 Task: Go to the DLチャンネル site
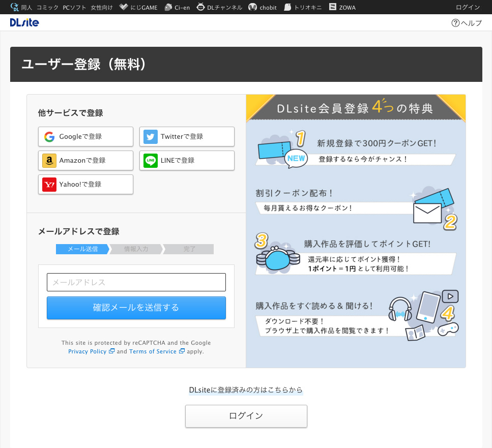pyautogui.click(x=219, y=7)
